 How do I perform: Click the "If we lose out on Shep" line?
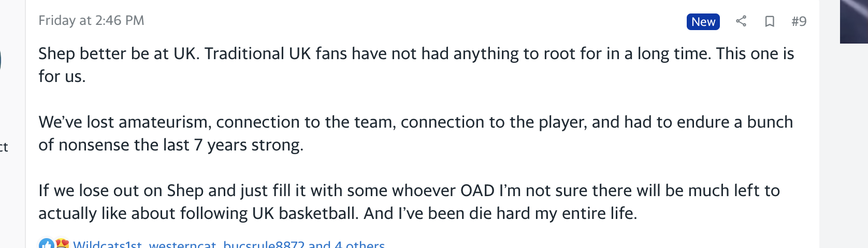coord(121,190)
